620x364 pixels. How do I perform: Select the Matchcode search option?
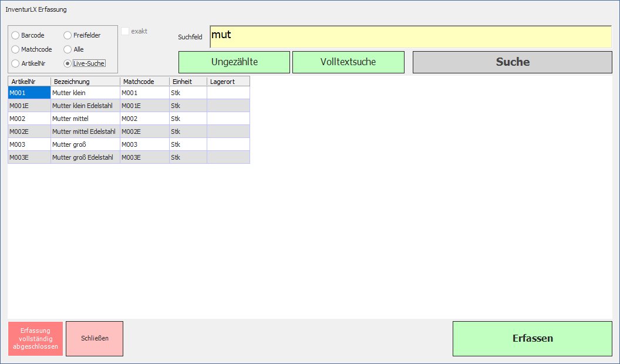[x=15, y=49]
